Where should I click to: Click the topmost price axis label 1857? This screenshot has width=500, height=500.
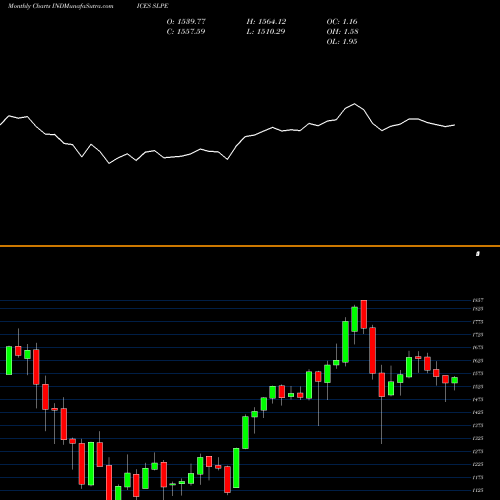(478, 300)
